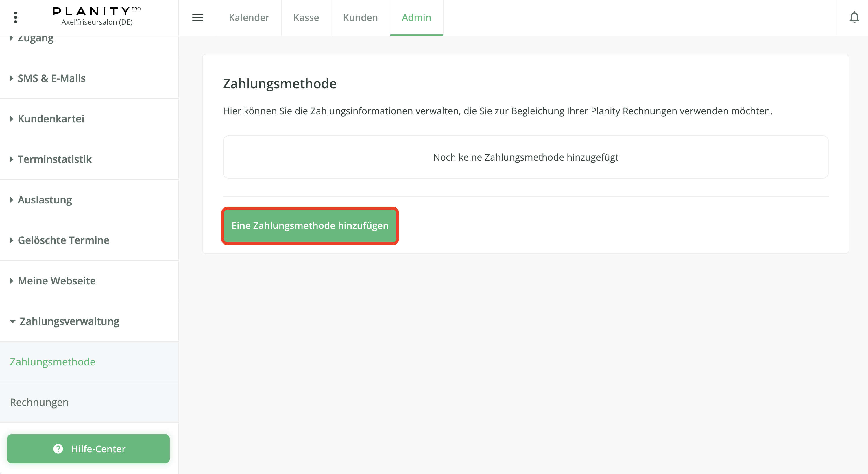Viewport: 868px width, 474px height.
Task: Go to the Kunden tab
Action: pos(360,17)
